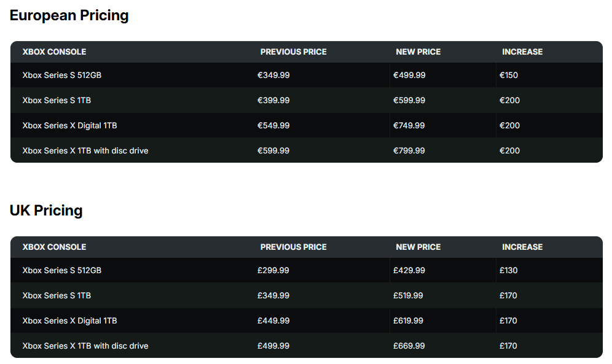Click the £669.99 new price cell
The width and height of the screenshot is (612, 364).
tap(409, 346)
